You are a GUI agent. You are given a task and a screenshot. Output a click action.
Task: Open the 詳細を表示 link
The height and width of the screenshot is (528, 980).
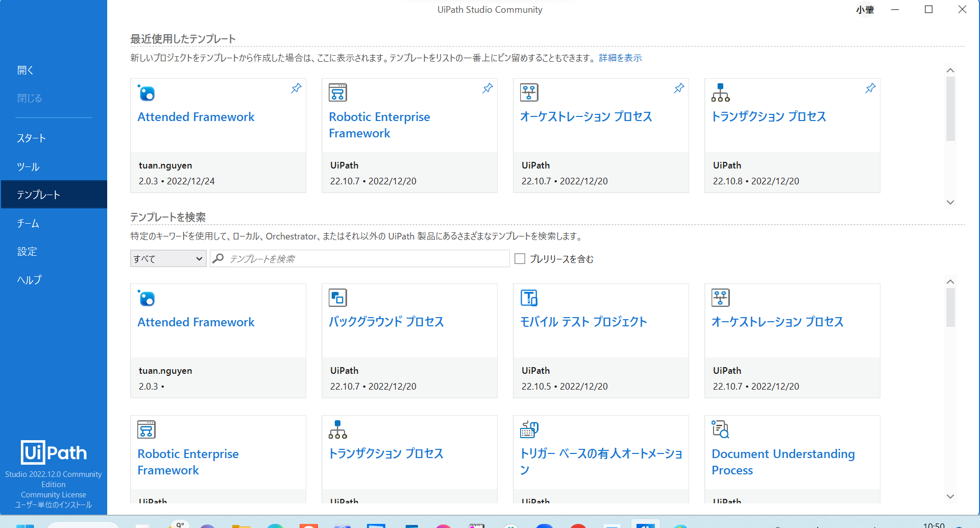tap(620, 58)
